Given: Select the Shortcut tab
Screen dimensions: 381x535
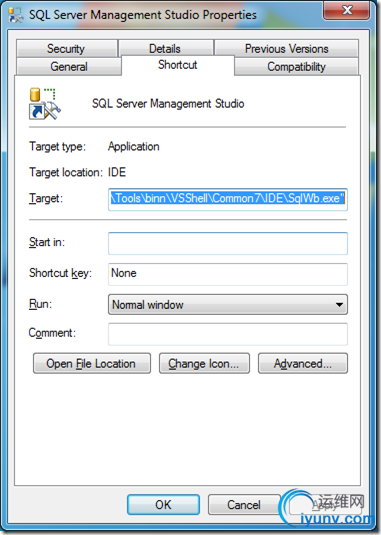Looking at the screenshot, I should [x=177, y=65].
